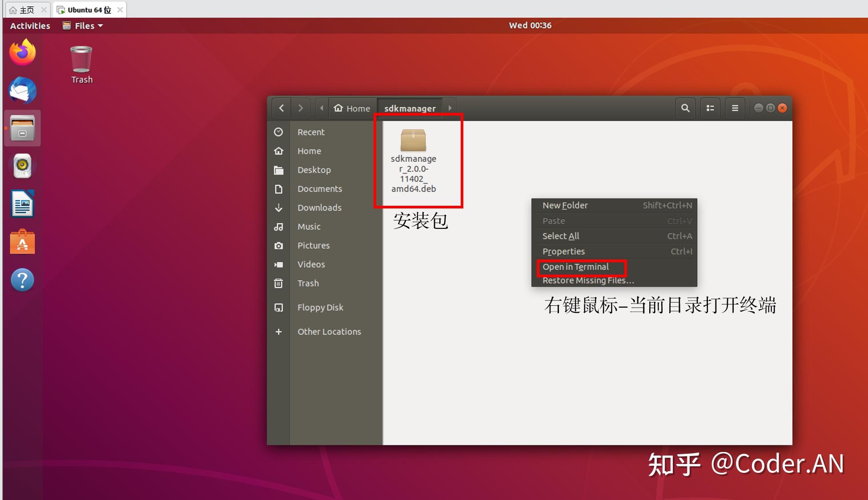Click the Home house icon in sidebar
Viewport: 868px width, 500px height.
[278, 151]
